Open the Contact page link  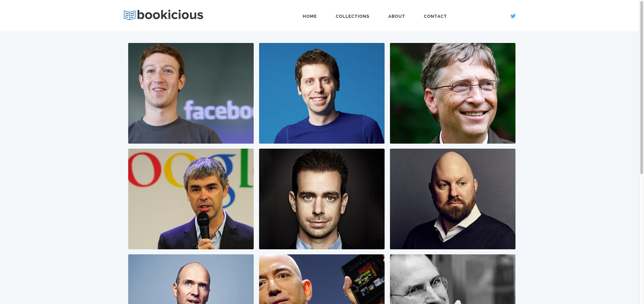click(x=435, y=16)
